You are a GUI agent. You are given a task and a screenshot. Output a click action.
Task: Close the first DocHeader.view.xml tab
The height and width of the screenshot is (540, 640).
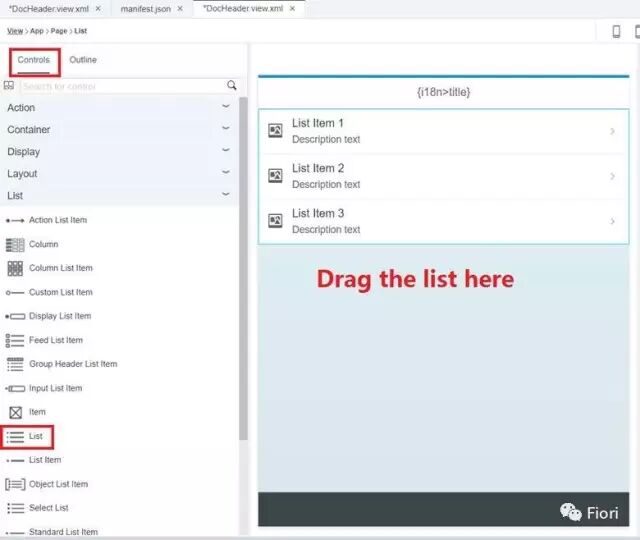[98, 9]
